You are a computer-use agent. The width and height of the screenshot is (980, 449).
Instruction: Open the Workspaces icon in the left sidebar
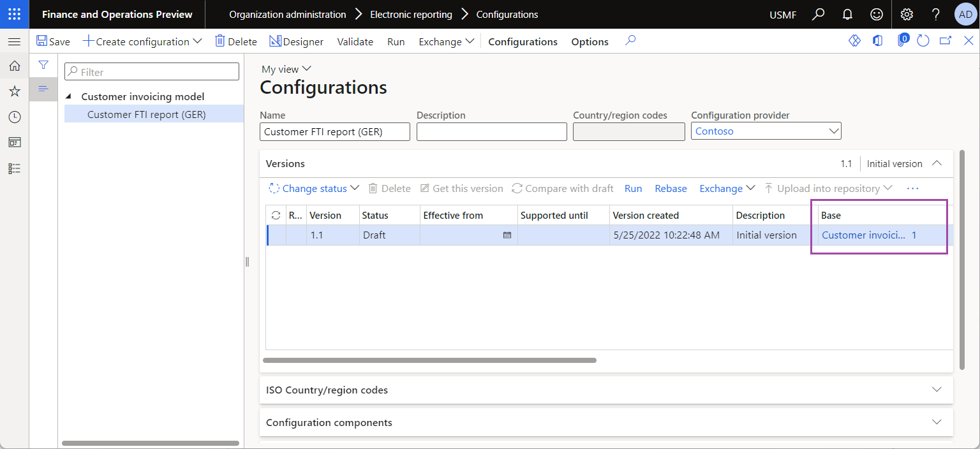tap(14, 142)
